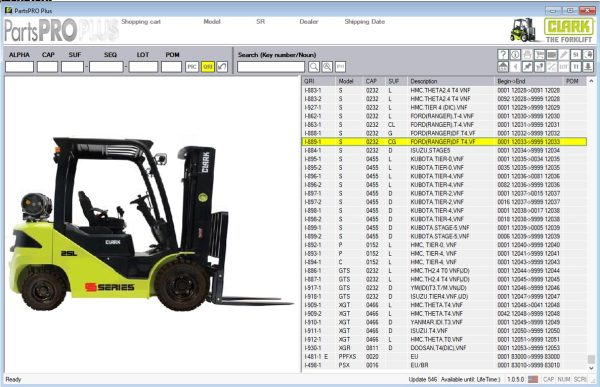Click the PH icon beside search

coord(341,67)
